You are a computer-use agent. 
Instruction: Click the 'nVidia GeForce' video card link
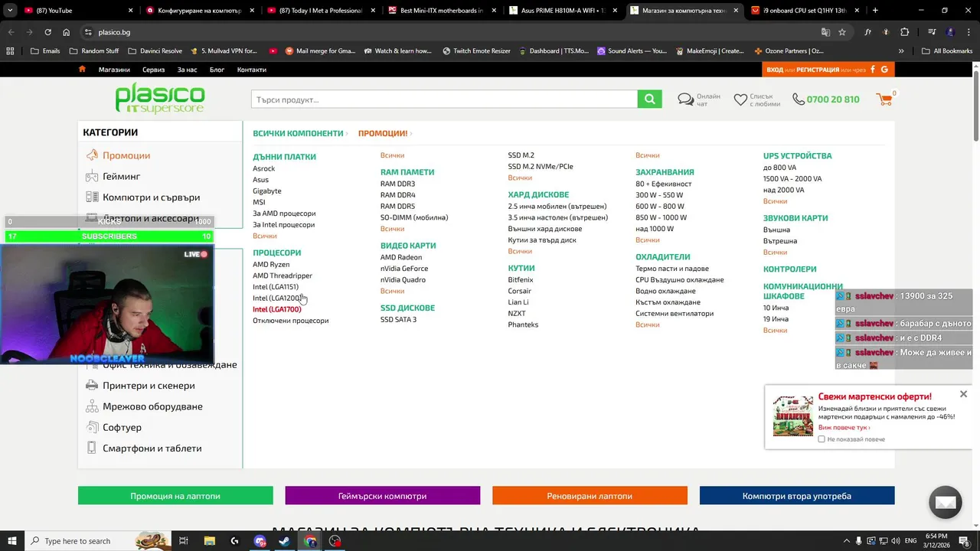click(x=404, y=269)
